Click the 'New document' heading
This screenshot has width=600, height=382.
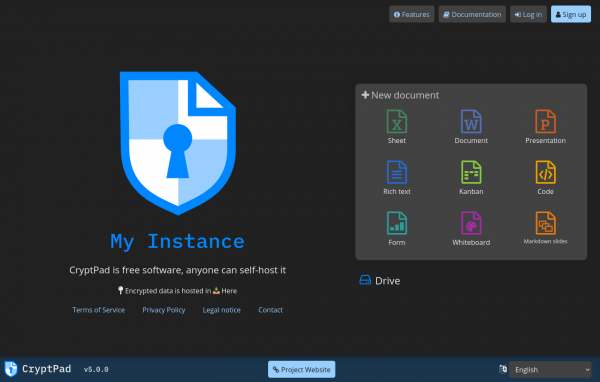pos(400,95)
